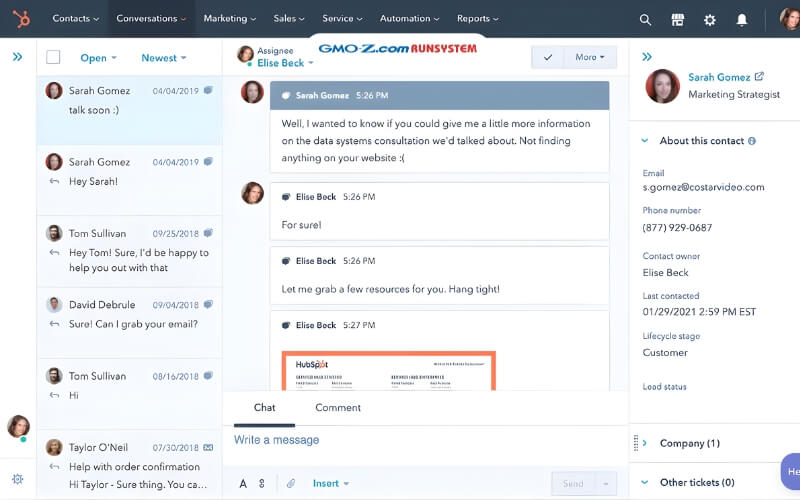This screenshot has width=800, height=500.
Task: Click Lifecycle stage value Customer
Action: 665,353
